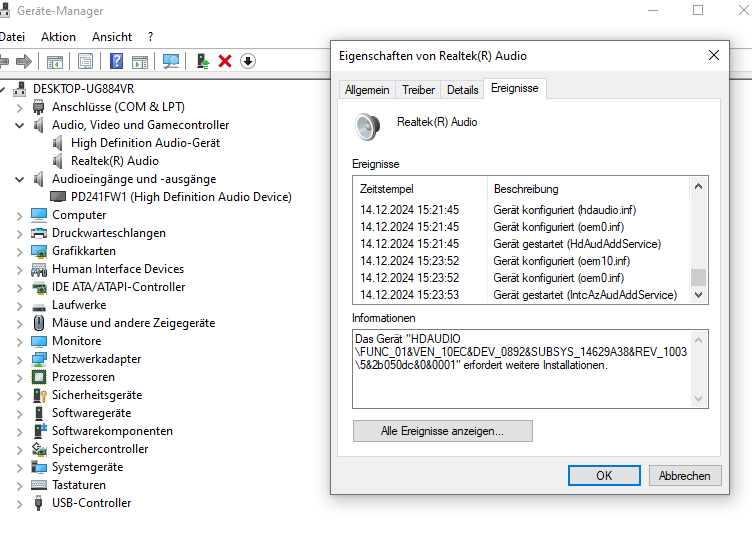The height and width of the screenshot is (534, 752).
Task: Click the Mäuse und andere Zeigegeräte mouse icon
Action: pos(39,323)
